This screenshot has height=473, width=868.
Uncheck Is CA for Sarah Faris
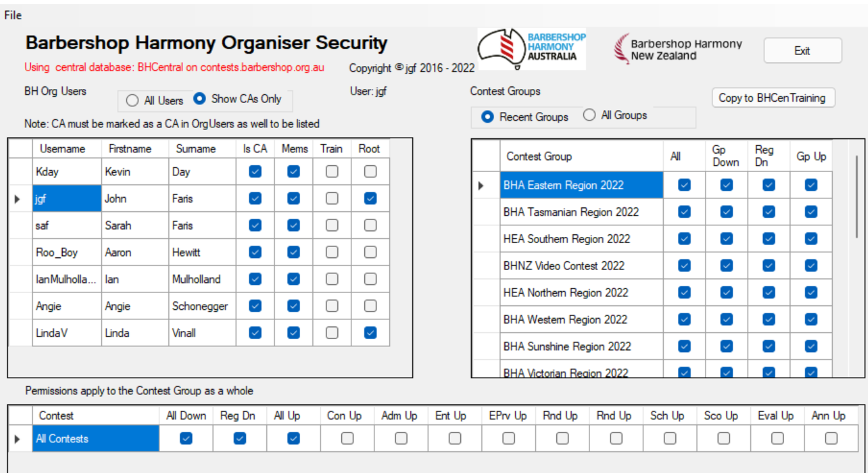pos(255,225)
